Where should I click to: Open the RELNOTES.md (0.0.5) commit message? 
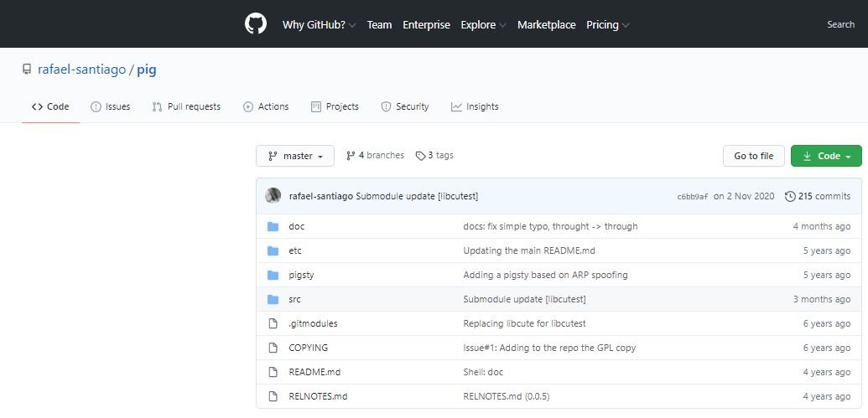point(506,396)
